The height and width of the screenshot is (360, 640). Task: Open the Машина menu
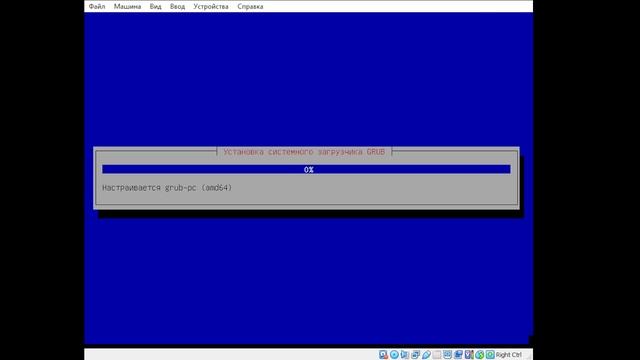[127, 7]
